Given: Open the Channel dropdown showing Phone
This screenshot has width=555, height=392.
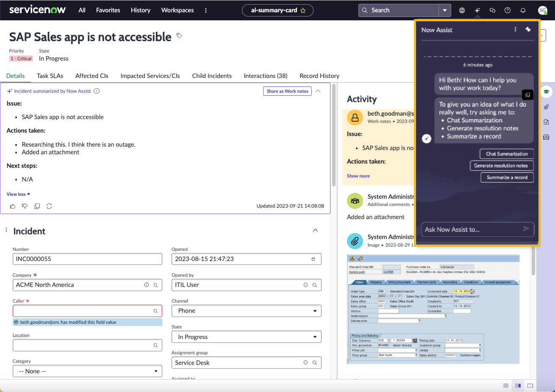Looking at the screenshot, I should pos(247,311).
